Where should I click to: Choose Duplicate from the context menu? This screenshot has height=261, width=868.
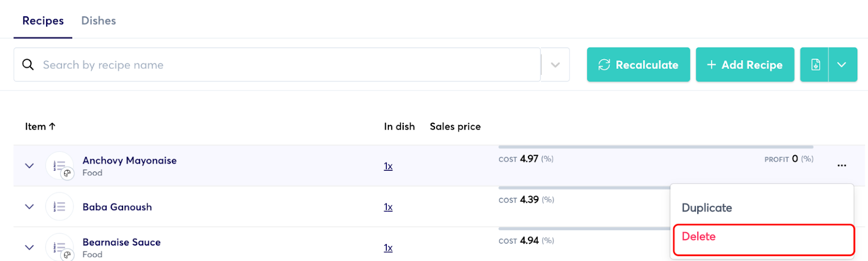(706, 208)
